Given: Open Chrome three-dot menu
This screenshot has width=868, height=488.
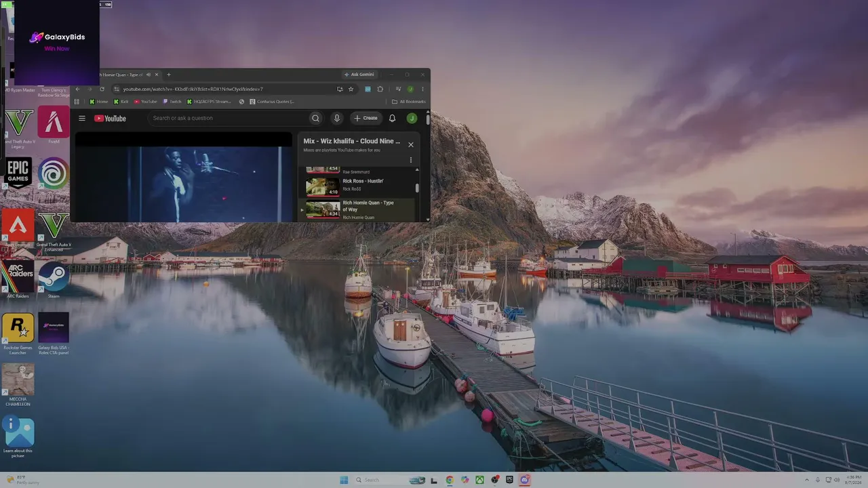Looking at the screenshot, I should pyautogui.click(x=422, y=89).
